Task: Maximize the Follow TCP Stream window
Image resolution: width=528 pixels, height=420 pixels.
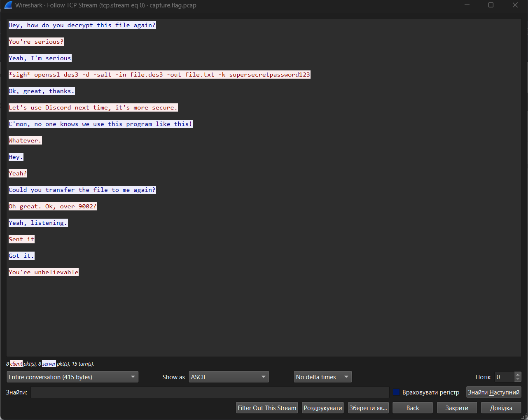Action: point(491,5)
